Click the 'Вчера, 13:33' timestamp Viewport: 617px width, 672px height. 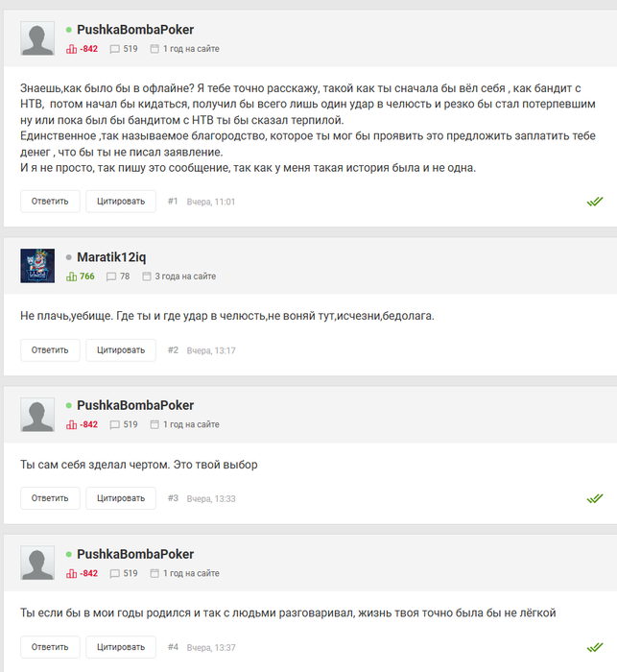(x=211, y=499)
